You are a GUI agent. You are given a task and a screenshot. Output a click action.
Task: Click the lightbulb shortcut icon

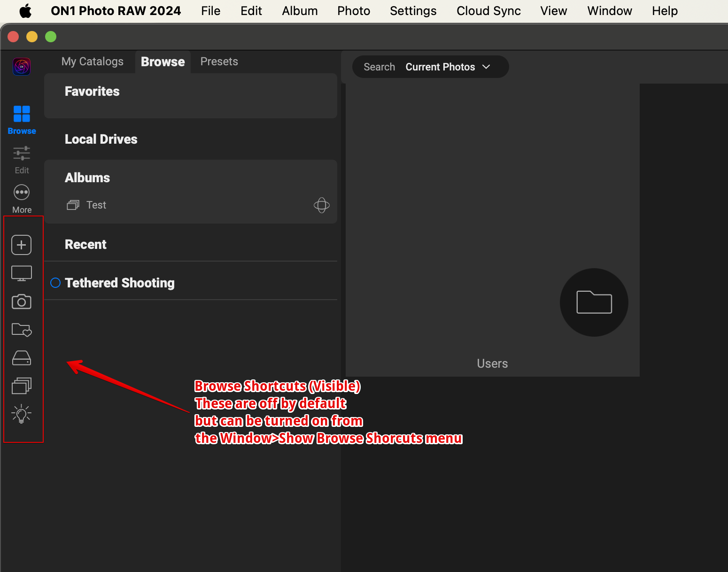tap(22, 414)
